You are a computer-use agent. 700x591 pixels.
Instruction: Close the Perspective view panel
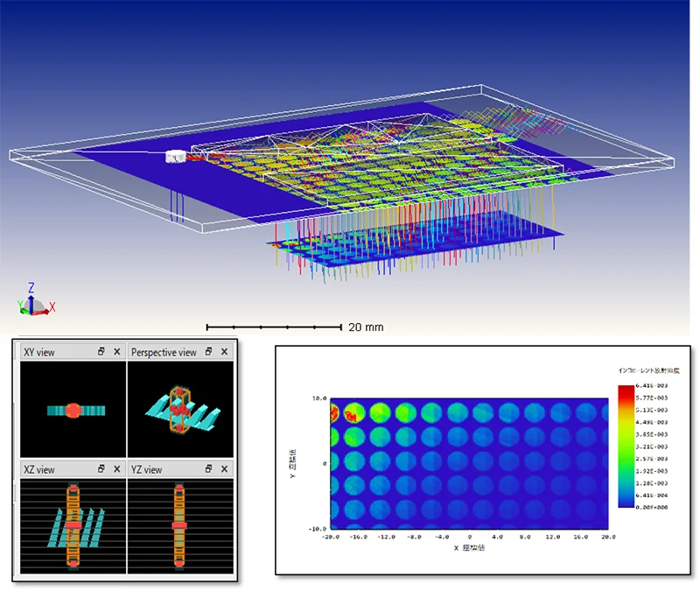[225, 352]
